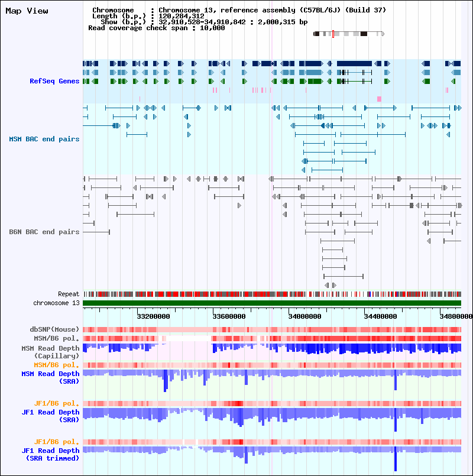The height and width of the screenshot is (476, 473).
Task: Click the deepest dip in MSM SRA depth
Action: (x=166, y=380)
